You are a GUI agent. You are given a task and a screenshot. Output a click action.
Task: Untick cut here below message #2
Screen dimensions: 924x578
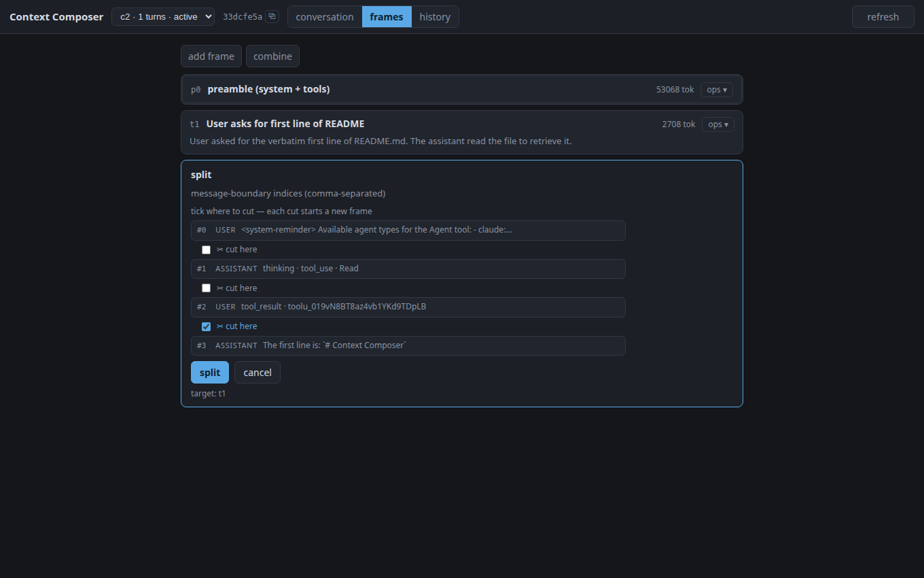[x=206, y=326]
